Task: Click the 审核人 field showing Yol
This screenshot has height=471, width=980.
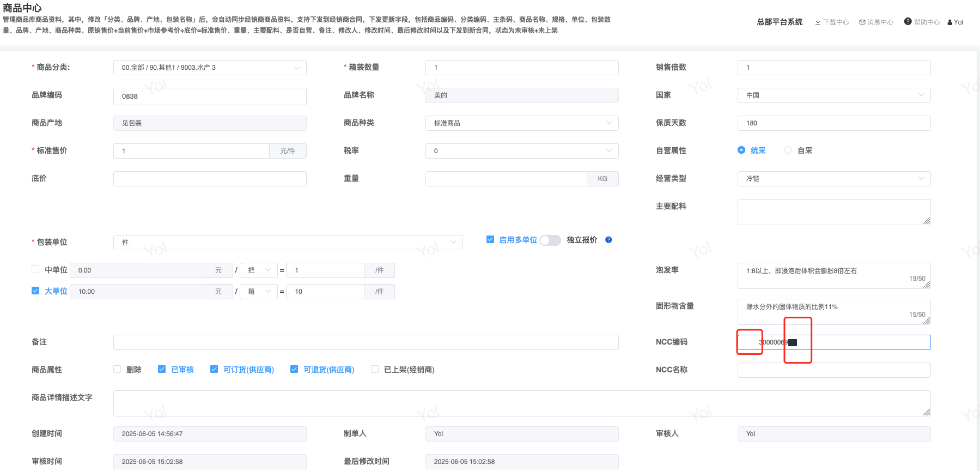Action: [834, 434]
